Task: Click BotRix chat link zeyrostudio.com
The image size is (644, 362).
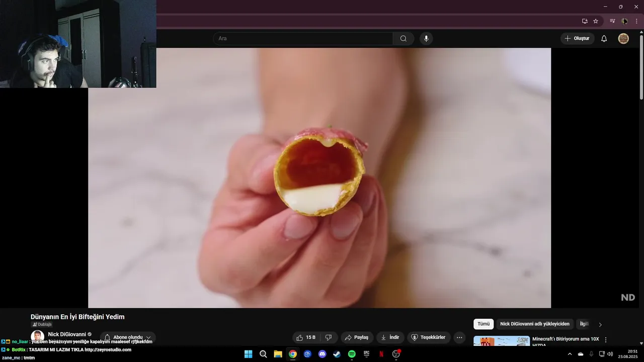Action: point(108,349)
